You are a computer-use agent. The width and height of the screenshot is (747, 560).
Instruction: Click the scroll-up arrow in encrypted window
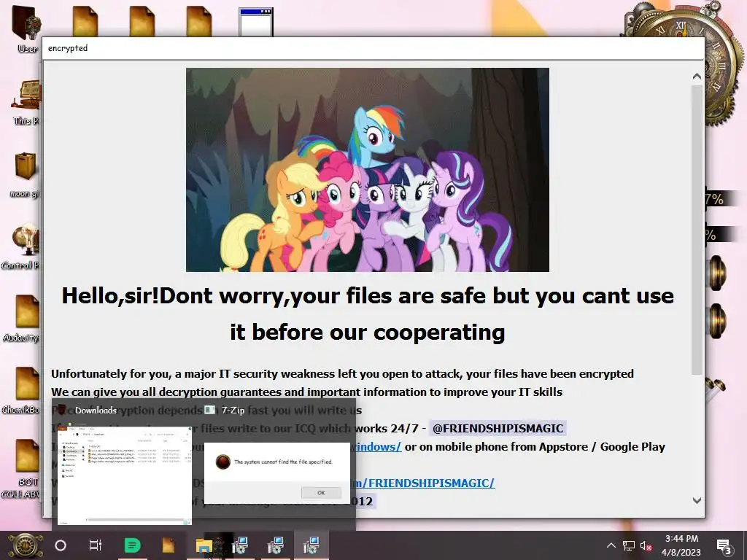click(697, 76)
